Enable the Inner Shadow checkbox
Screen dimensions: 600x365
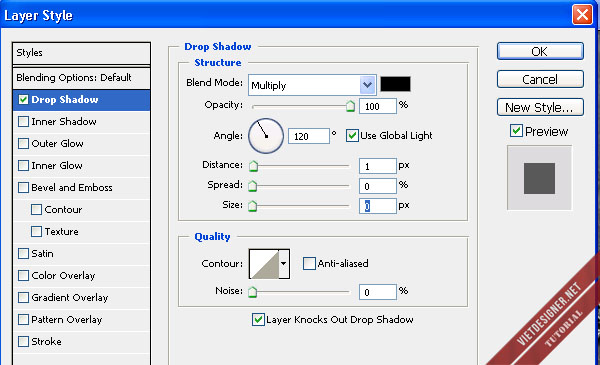(23, 122)
